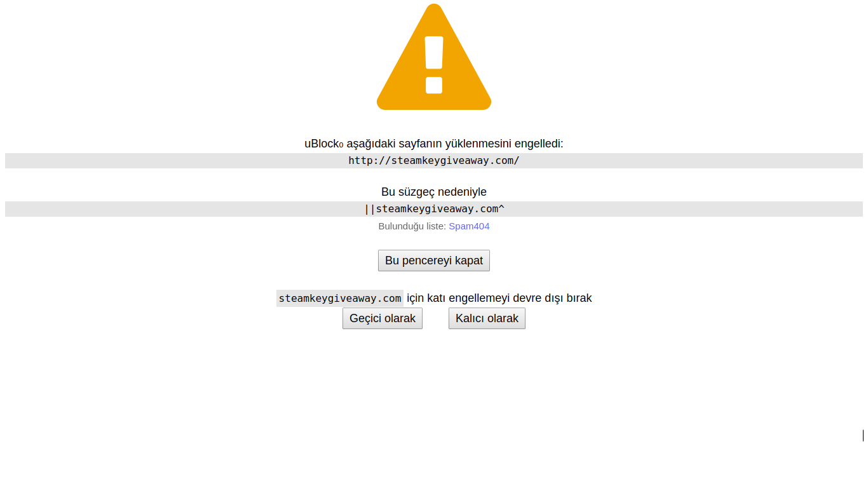The width and height of the screenshot is (868, 488).
Task: Click the grey bar right of blocked URL
Action: [691, 161]
